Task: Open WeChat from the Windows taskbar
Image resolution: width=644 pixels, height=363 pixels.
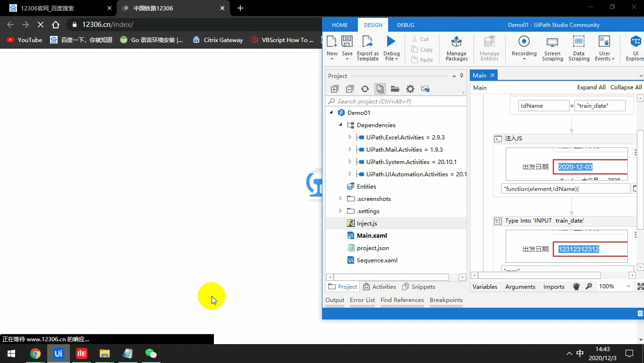Action: (151, 353)
